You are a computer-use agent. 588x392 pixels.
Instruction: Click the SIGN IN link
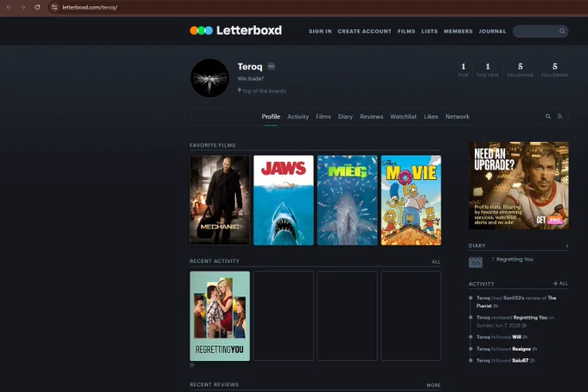320,31
